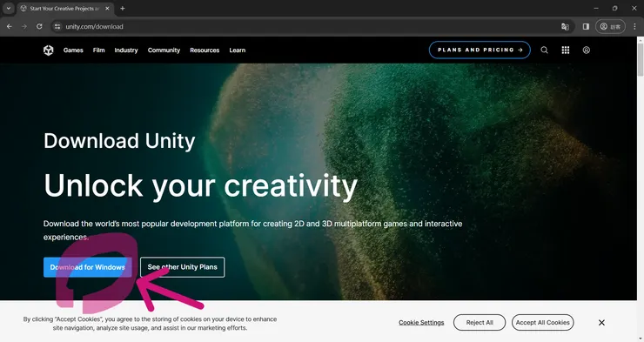Reload the page with the refresh icon
The height and width of the screenshot is (342, 644).
tap(39, 26)
